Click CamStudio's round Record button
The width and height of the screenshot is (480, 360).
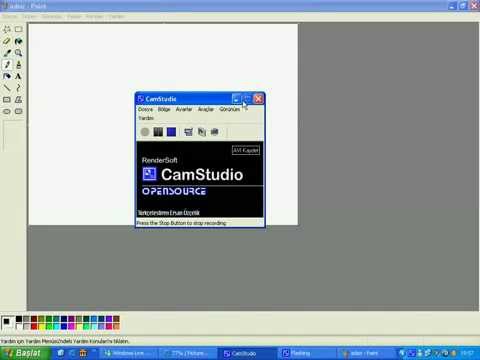point(145,132)
